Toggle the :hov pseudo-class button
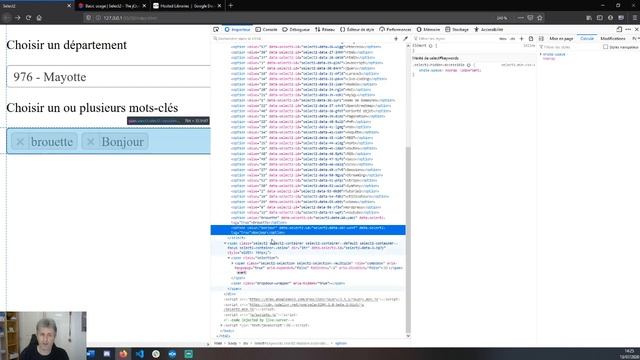 point(503,38)
